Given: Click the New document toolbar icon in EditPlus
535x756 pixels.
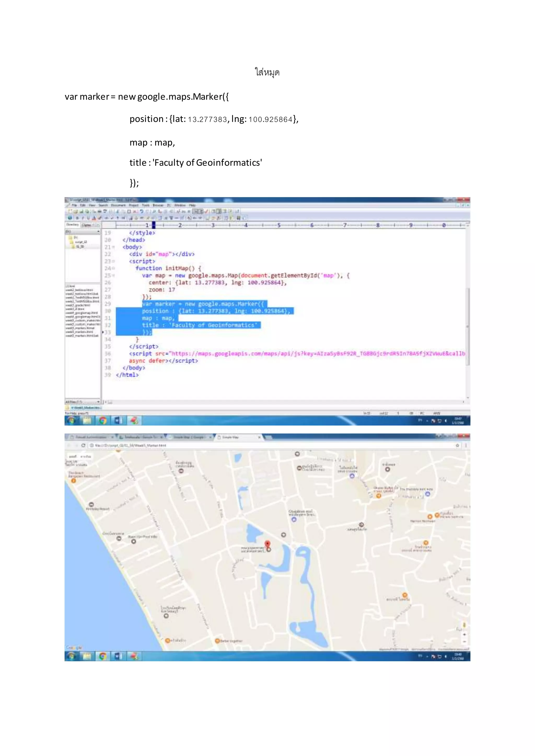Looking at the screenshot, I should tap(70, 211).
